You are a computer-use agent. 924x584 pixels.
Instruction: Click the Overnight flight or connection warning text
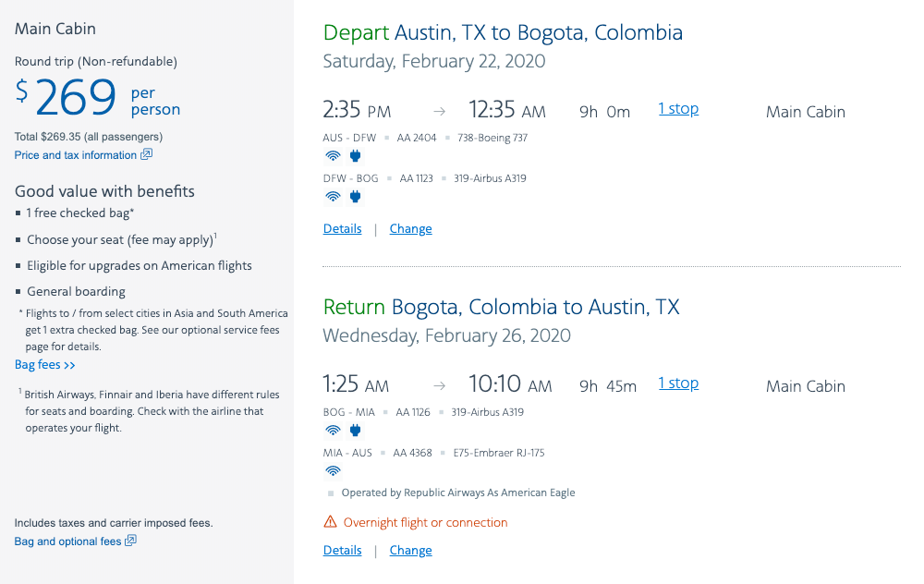click(x=425, y=523)
